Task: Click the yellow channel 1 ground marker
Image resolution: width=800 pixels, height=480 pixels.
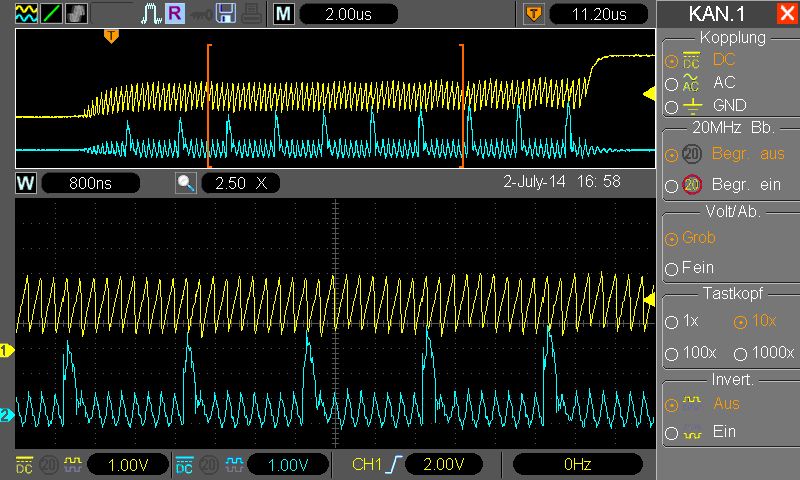Action: (x=6, y=350)
